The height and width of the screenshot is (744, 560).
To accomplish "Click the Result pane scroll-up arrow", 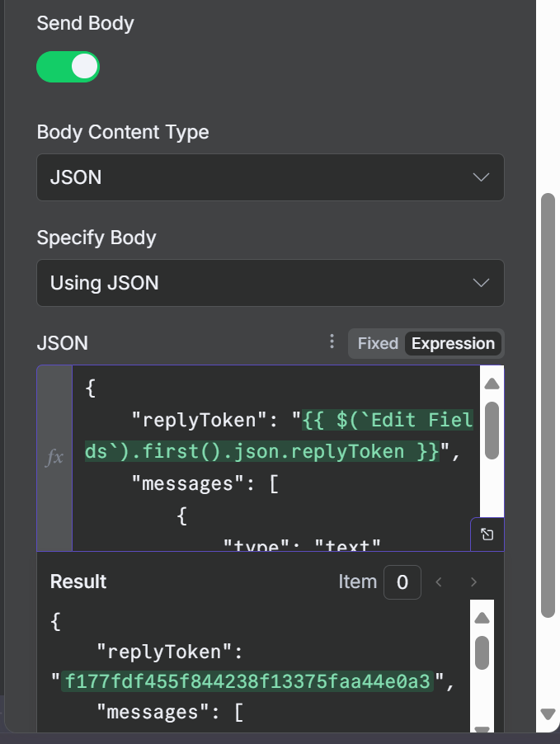I will (x=482, y=619).
